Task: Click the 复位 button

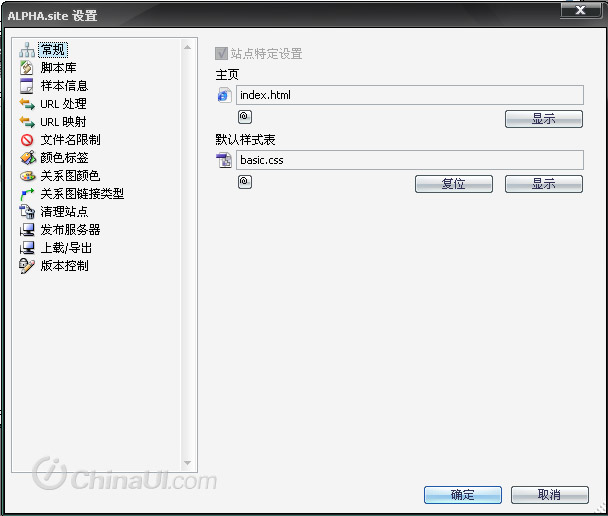Action: click(454, 184)
